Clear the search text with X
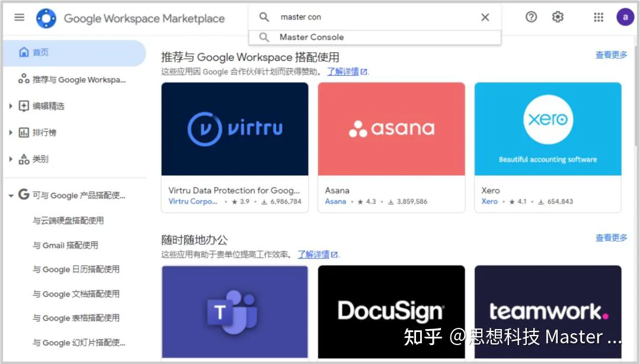Viewport: 640px width, 364px height. click(x=485, y=17)
